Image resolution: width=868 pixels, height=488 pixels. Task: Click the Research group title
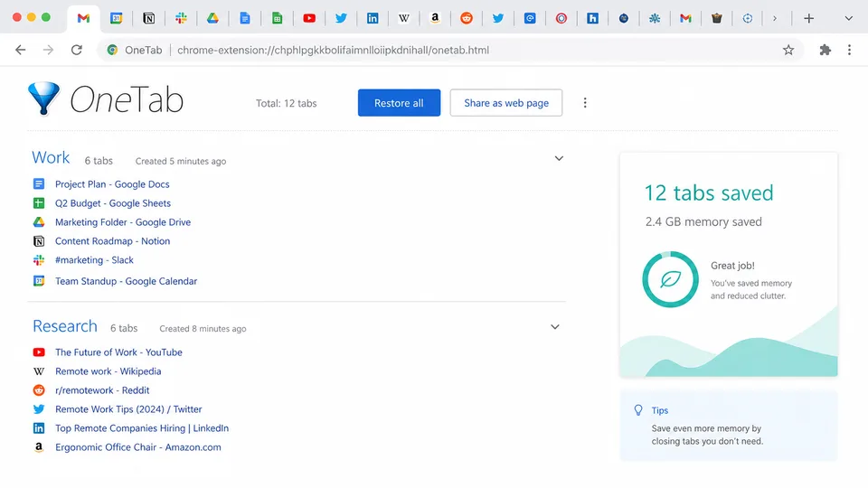[65, 326]
